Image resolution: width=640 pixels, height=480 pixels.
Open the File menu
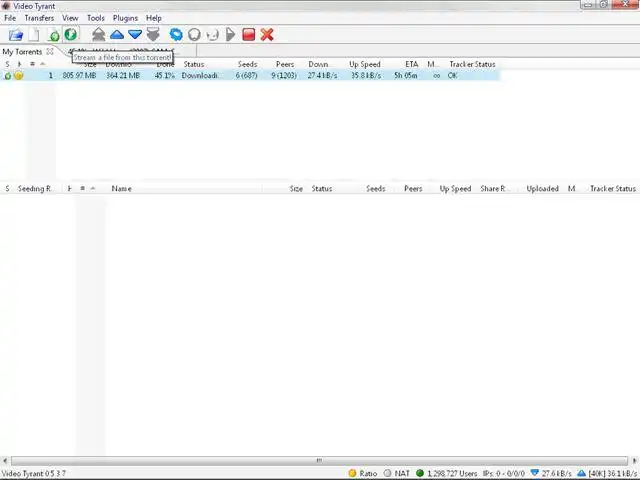point(10,18)
